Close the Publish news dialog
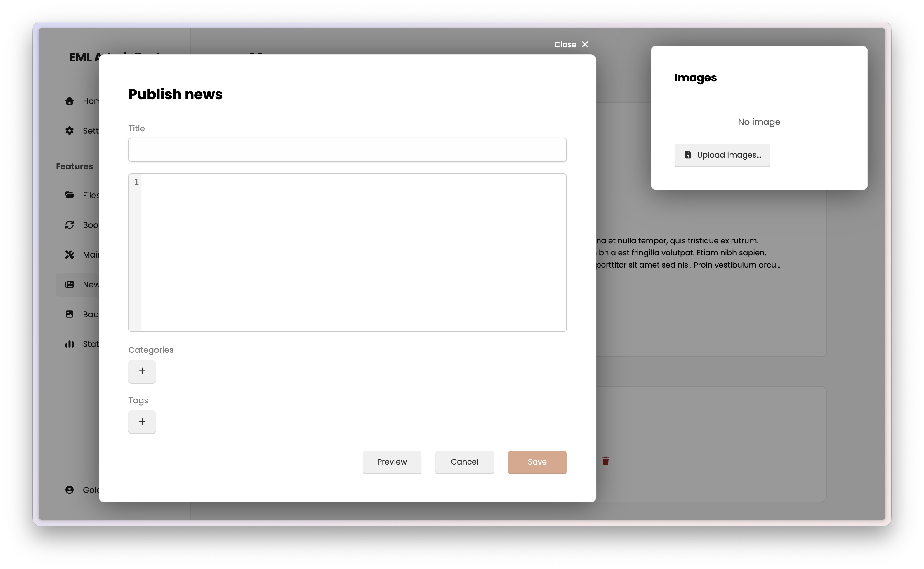This screenshot has height=569, width=924. [571, 44]
